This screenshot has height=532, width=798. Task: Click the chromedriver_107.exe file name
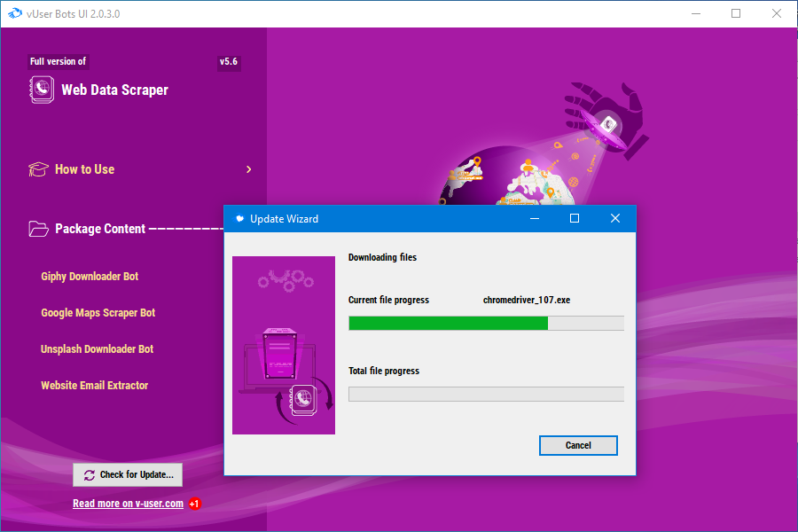pos(526,300)
